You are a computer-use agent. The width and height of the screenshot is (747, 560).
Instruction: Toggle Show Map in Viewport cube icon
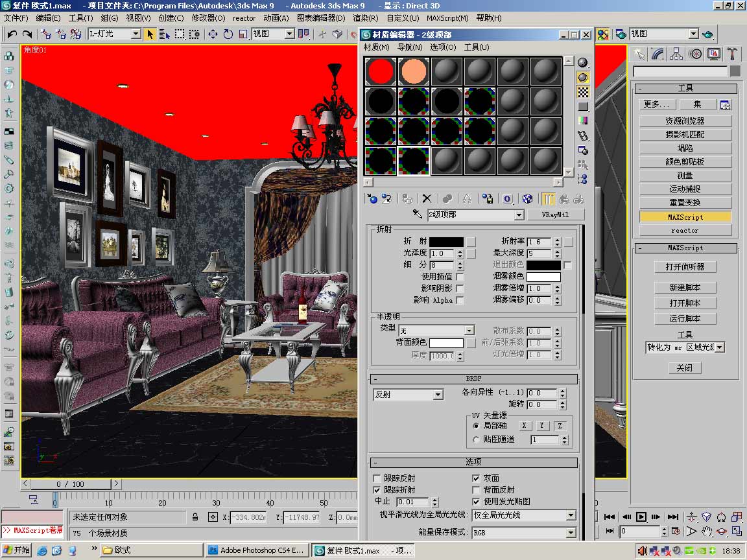[x=527, y=199]
